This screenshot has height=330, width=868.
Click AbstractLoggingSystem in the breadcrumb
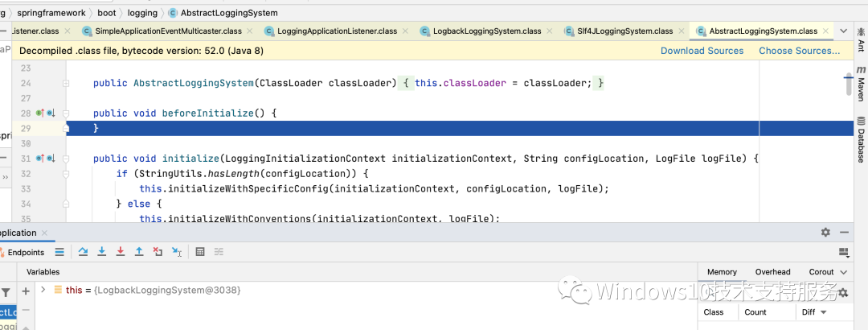[x=229, y=12]
